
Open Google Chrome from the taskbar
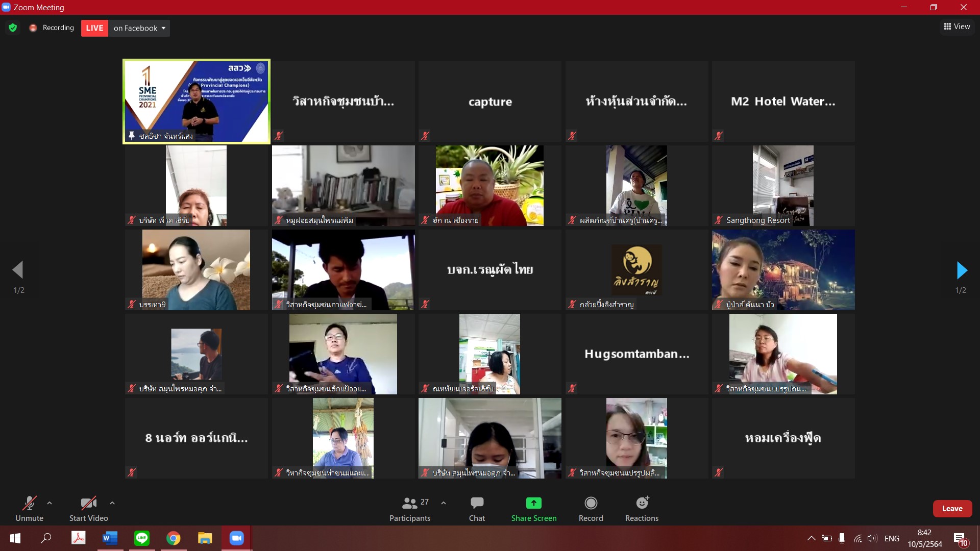click(x=173, y=538)
